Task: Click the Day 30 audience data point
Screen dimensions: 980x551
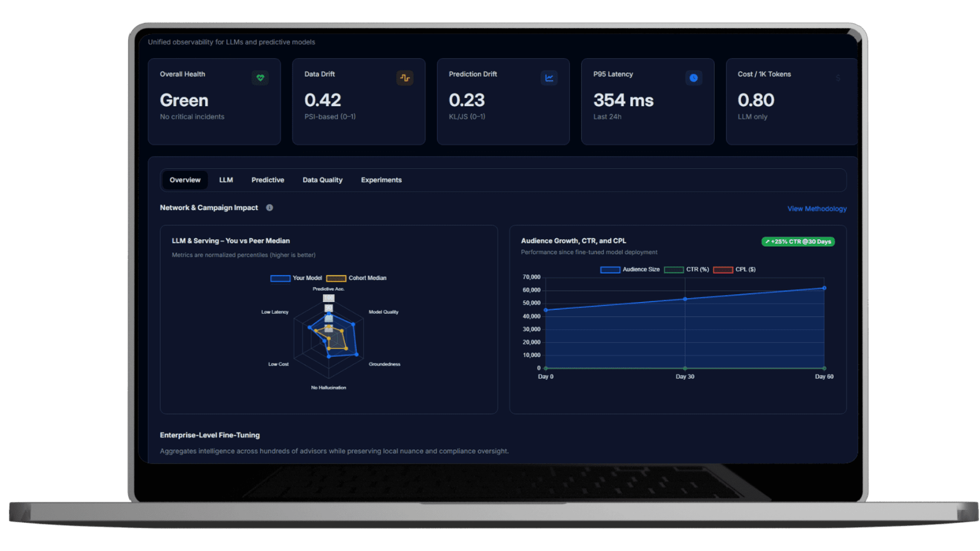Action: click(685, 299)
